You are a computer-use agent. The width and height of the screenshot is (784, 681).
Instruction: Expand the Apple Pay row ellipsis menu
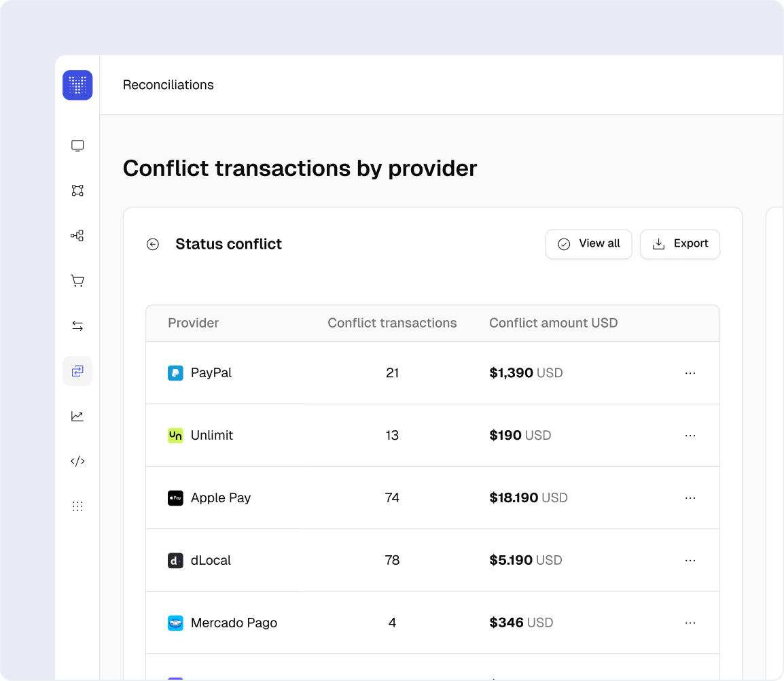(x=690, y=498)
